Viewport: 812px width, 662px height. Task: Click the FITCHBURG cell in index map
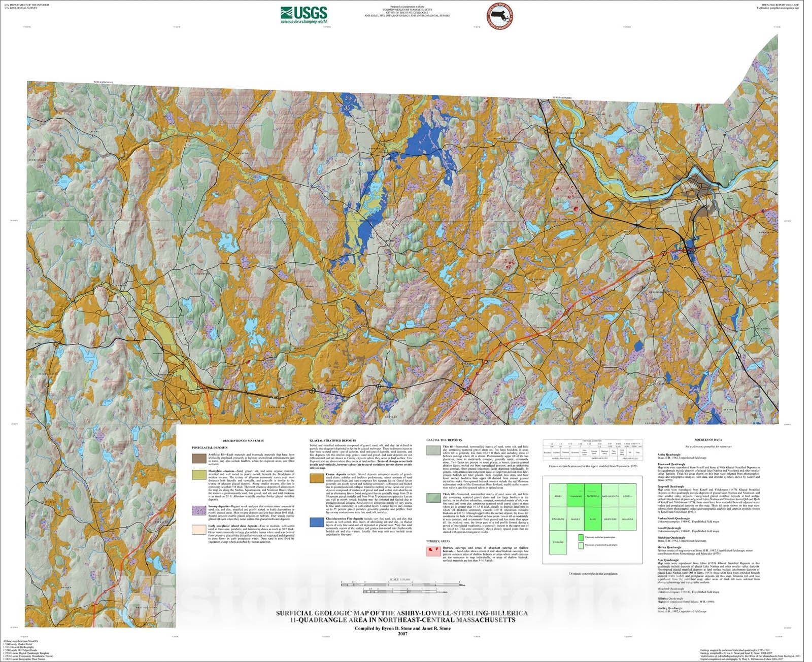558,519
